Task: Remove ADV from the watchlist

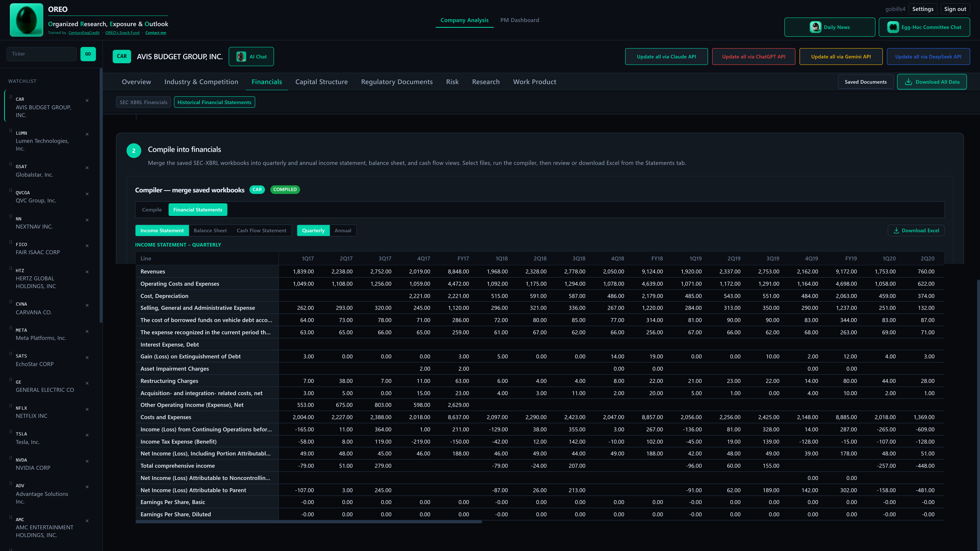Action: click(x=87, y=487)
